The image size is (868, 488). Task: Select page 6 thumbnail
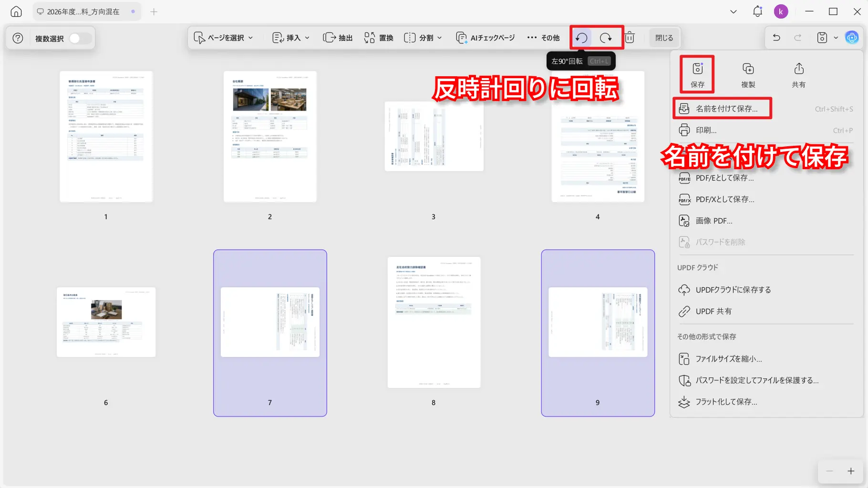pos(106,322)
